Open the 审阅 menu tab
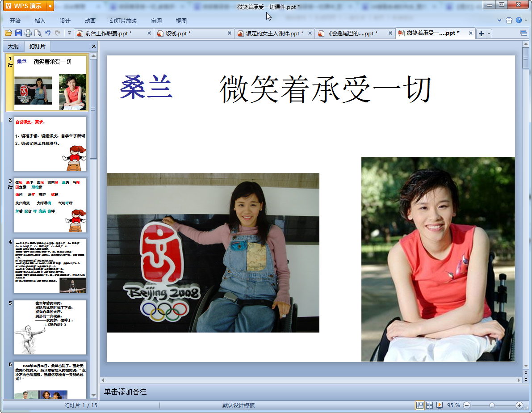532x413 pixels. pos(156,21)
